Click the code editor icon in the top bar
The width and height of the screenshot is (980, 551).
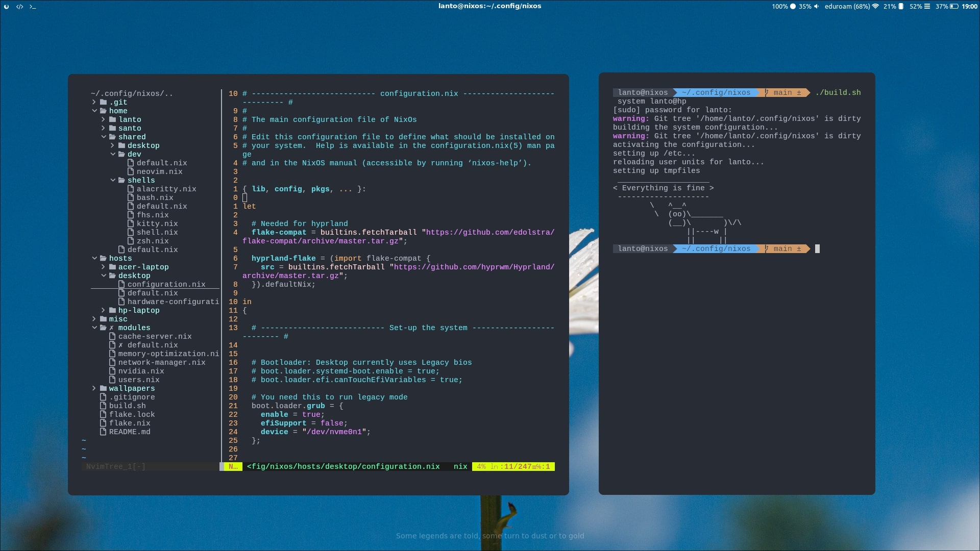20,7
